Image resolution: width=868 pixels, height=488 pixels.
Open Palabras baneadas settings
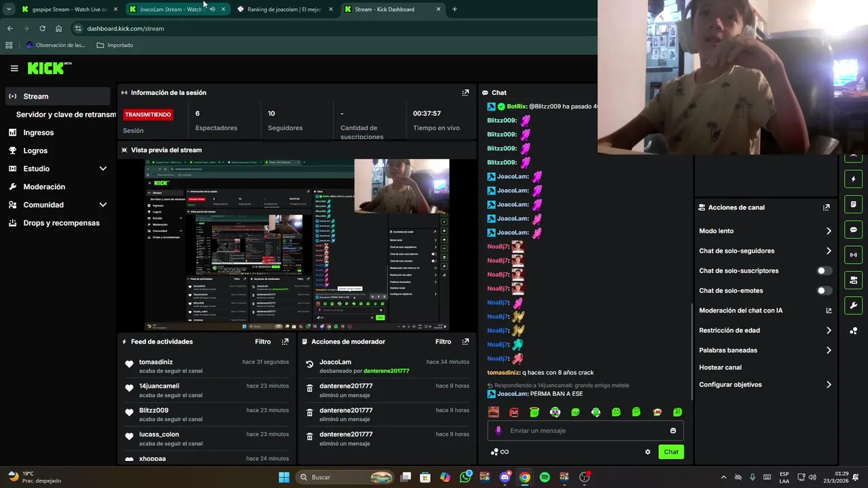click(x=764, y=350)
